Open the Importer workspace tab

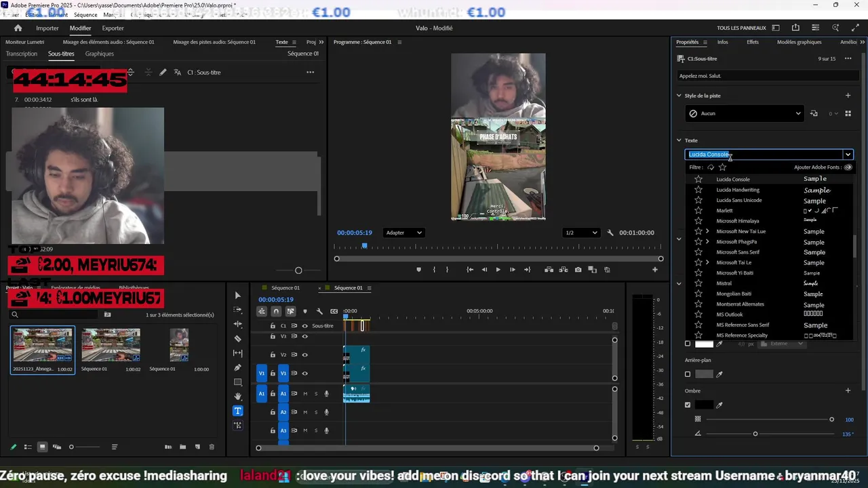[x=47, y=28]
